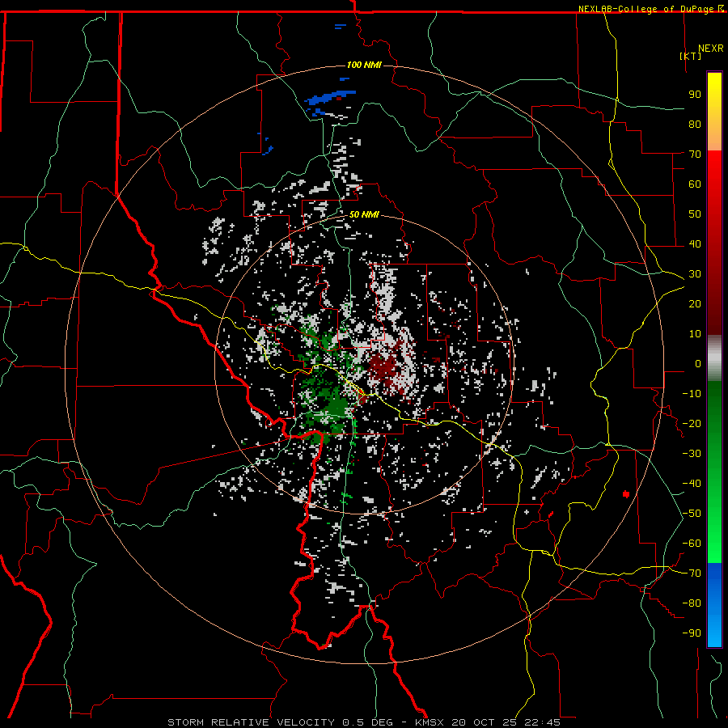Viewport: 728px width, 728px height.
Task: Select the 10 value on velocity scale
Action: pyautogui.click(x=695, y=334)
